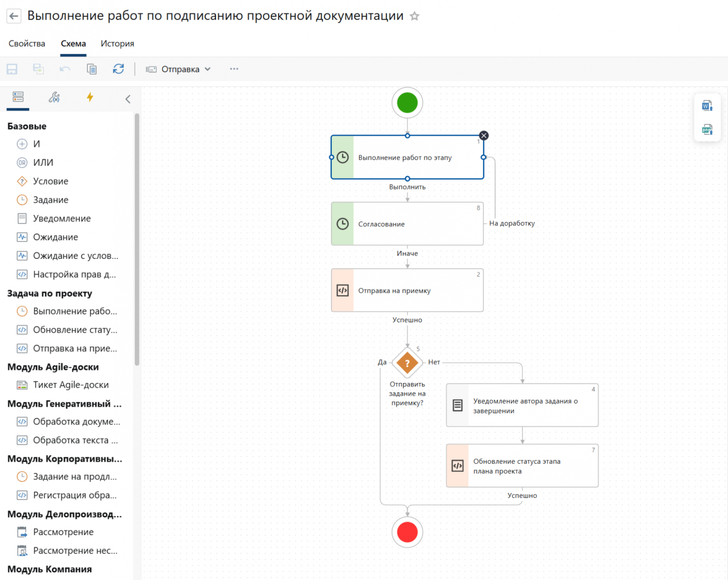Viewport: 728px width, 580px height.
Task: Open the lightning events panel tab
Action: tap(90, 97)
